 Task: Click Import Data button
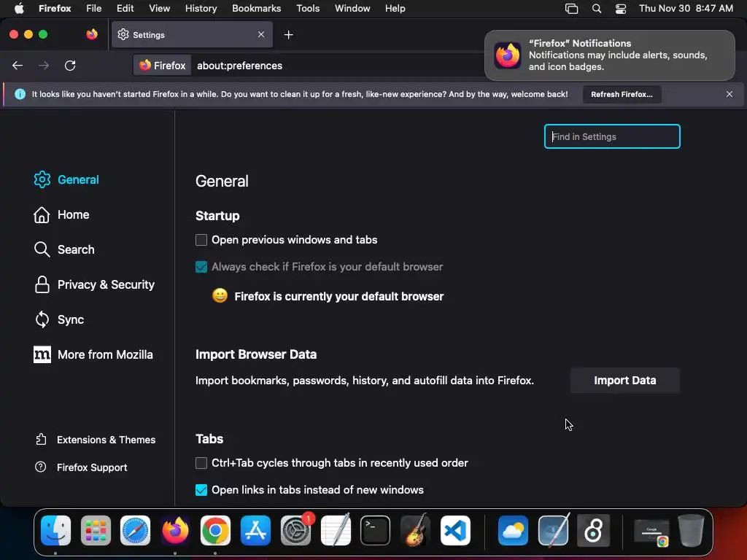624,381
